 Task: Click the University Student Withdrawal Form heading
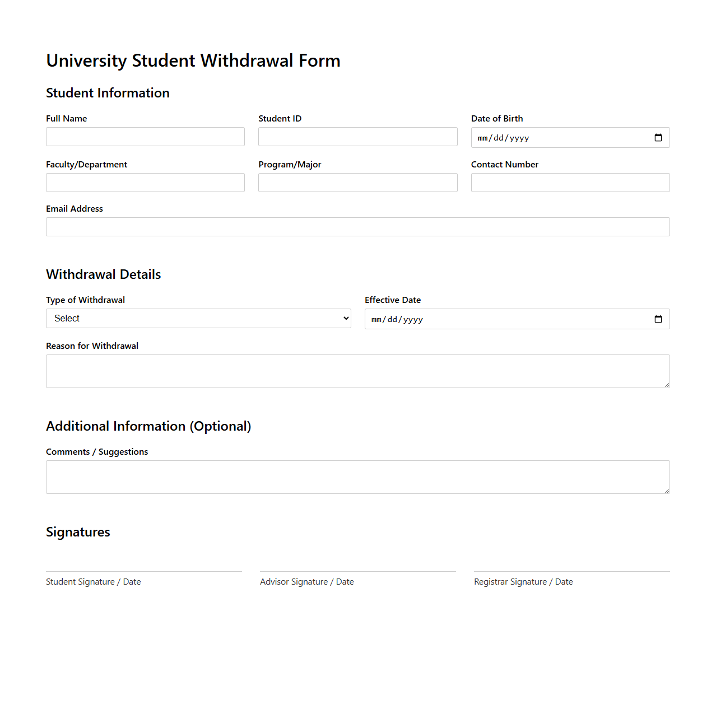pos(193,60)
